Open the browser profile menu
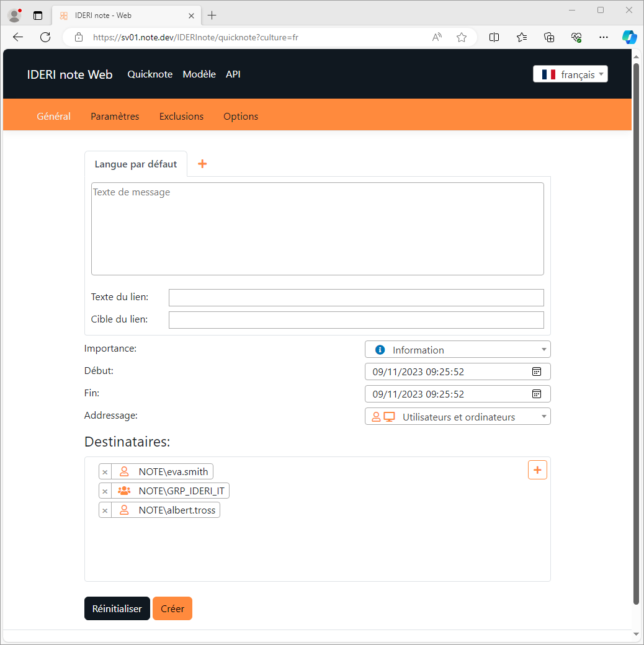 click(15, 16)
